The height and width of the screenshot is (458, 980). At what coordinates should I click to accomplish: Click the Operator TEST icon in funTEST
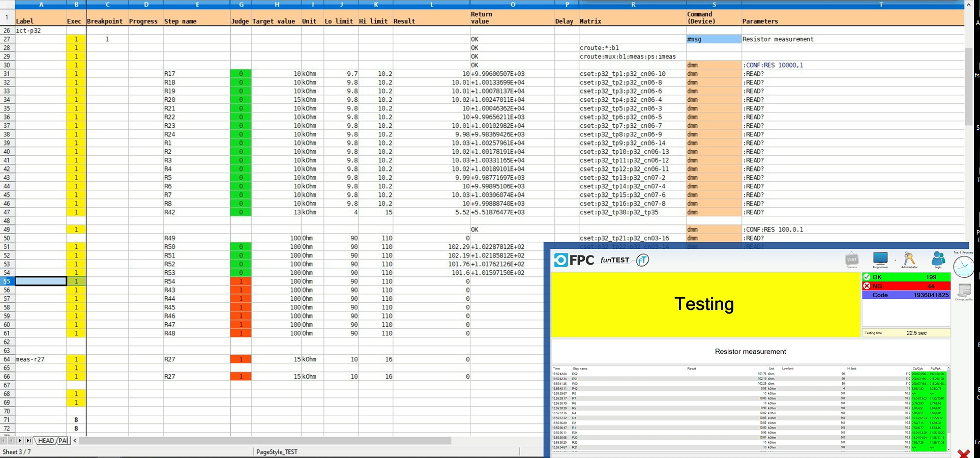[851, 260]
